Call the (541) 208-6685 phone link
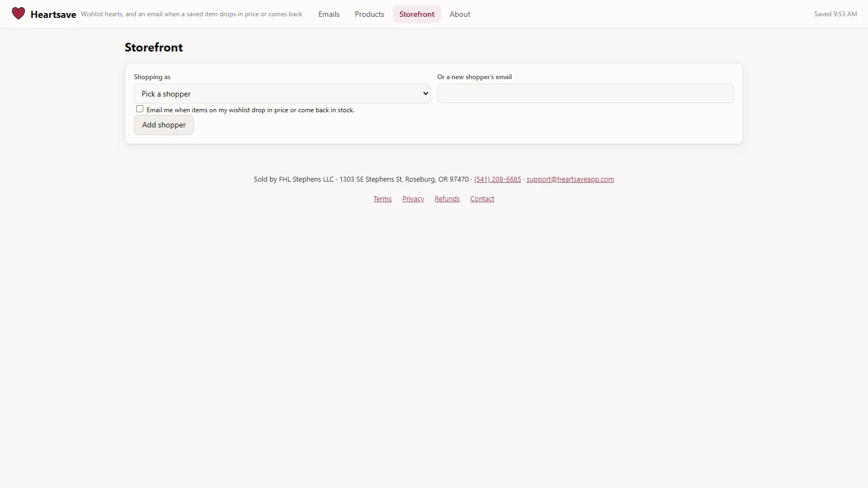This screenshot has height=488, width=868. tap(497, 179)
